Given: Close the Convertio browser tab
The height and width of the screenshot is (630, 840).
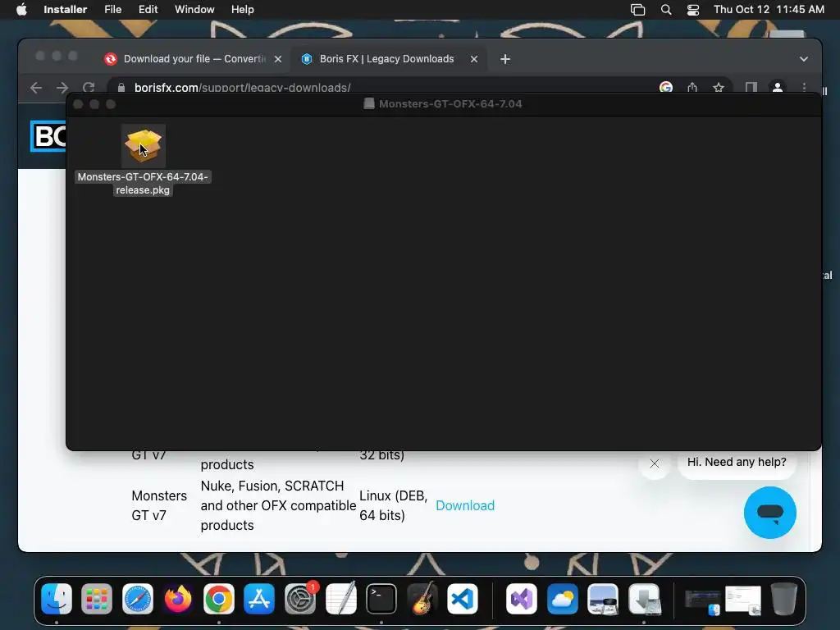Looking at the screenshot, I should (278, 59).
